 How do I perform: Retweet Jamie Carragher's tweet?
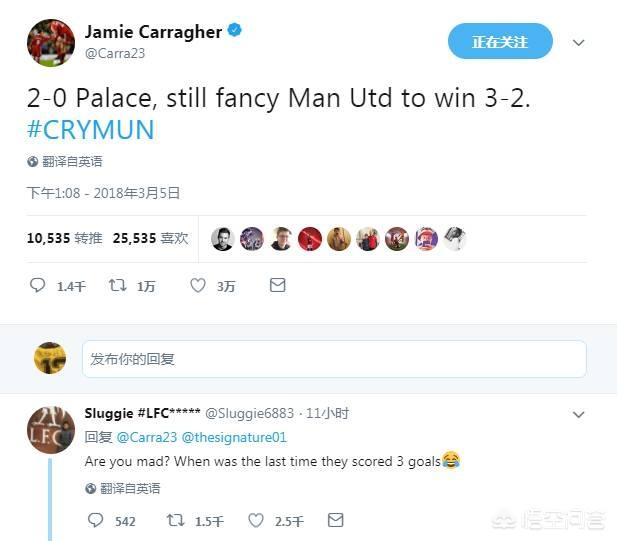click(x=117, y=285)
